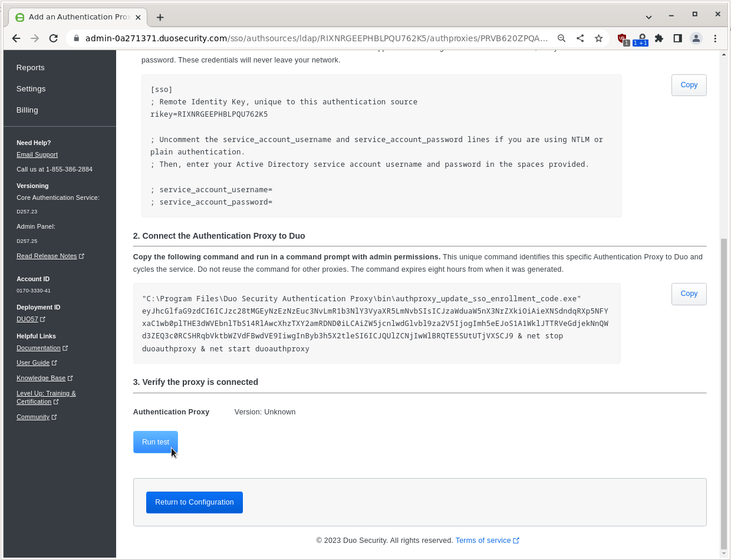Open Level Up: Training & Certification link

[x=46, y=397]
